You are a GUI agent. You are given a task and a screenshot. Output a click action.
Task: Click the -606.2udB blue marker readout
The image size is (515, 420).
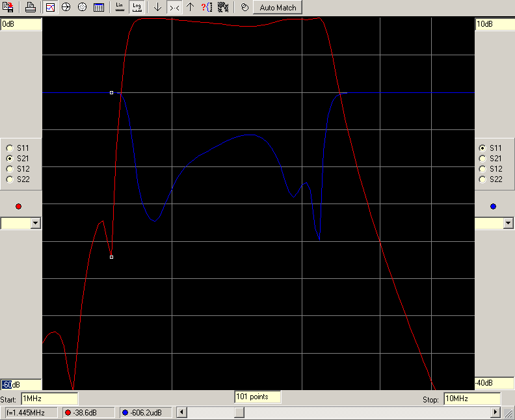[146, 412]
